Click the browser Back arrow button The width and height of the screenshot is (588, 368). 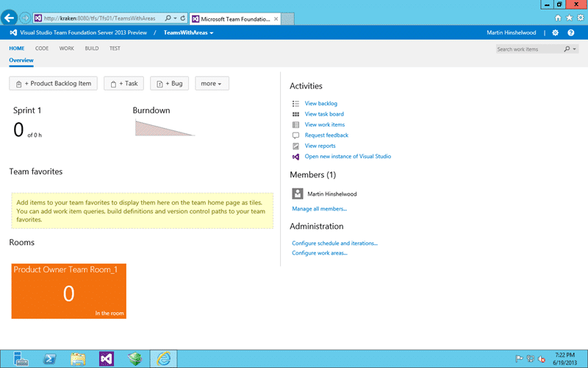point(9,17)
